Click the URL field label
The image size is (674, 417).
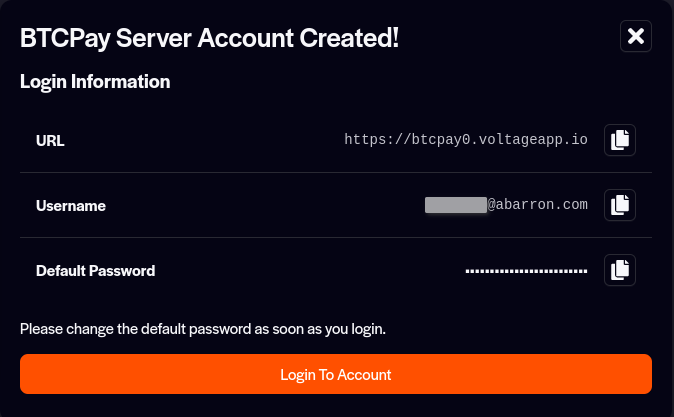pos(50,141)
